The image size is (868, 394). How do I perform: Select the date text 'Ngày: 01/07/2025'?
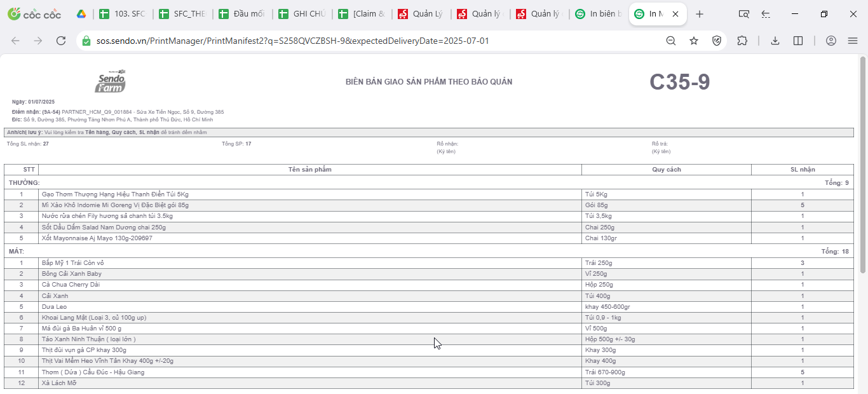pyautogui.click(x=34, y=102)
